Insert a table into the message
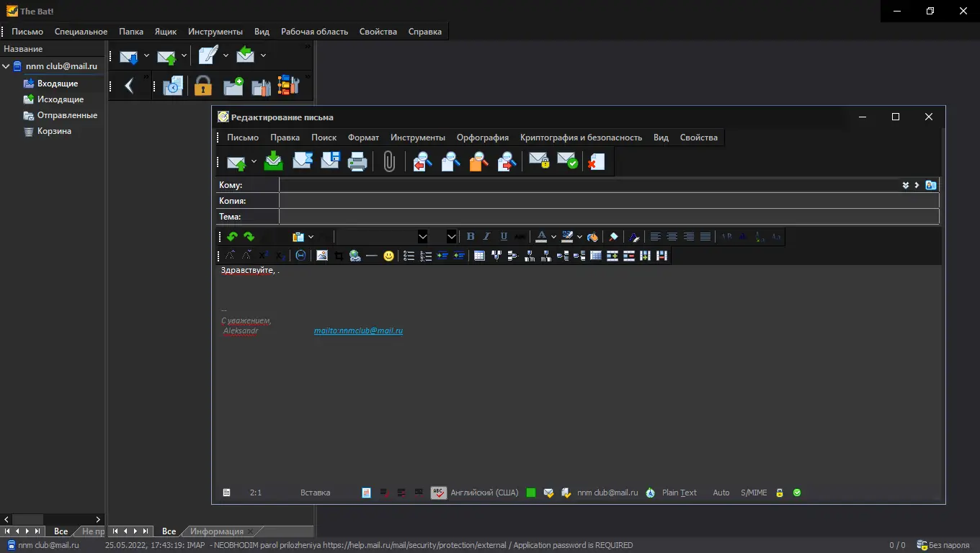Viewport: 980px width, 553px height. pos(479,256)
